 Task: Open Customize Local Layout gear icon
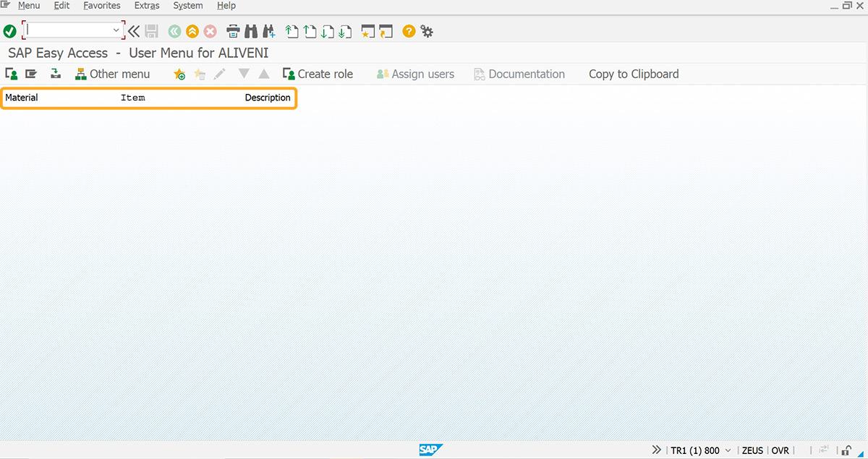(x=427, y=31)
